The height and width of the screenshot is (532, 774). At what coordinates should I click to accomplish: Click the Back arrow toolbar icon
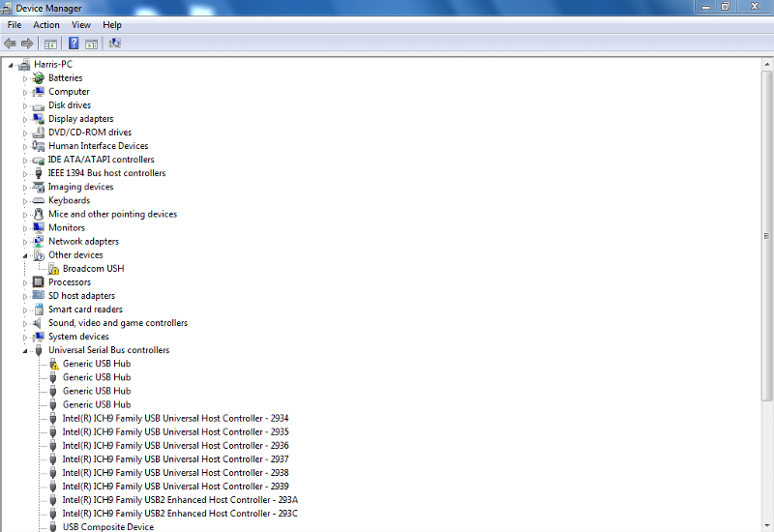[x=10, y=44]
